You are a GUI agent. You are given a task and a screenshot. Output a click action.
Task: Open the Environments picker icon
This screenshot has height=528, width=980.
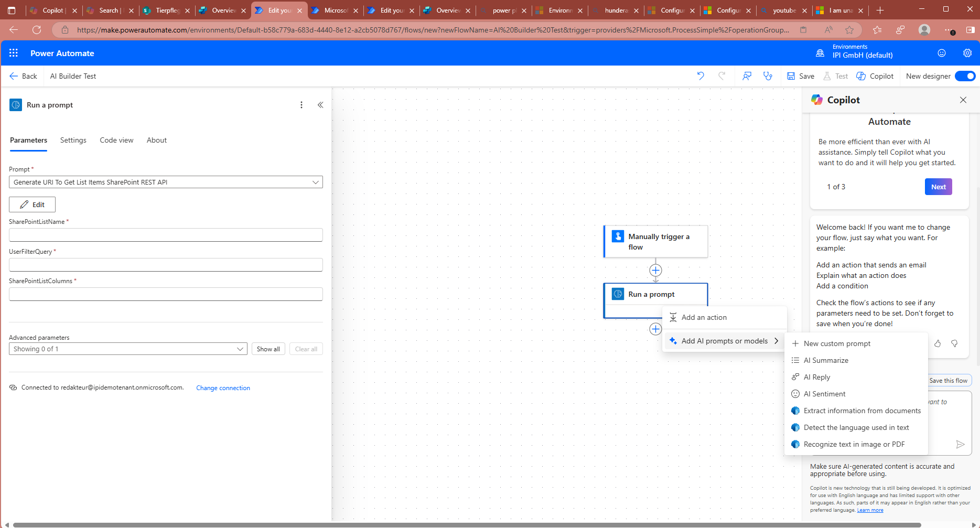(820, 53)
